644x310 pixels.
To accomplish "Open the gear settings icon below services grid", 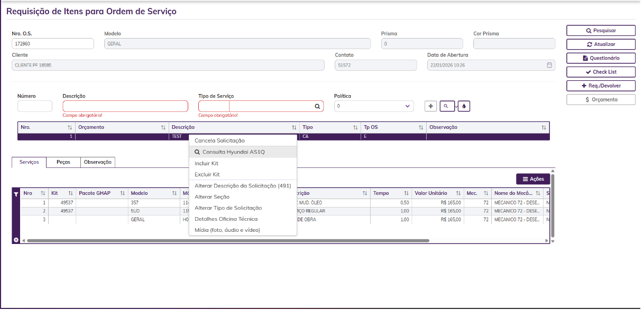I will point(16,240).
